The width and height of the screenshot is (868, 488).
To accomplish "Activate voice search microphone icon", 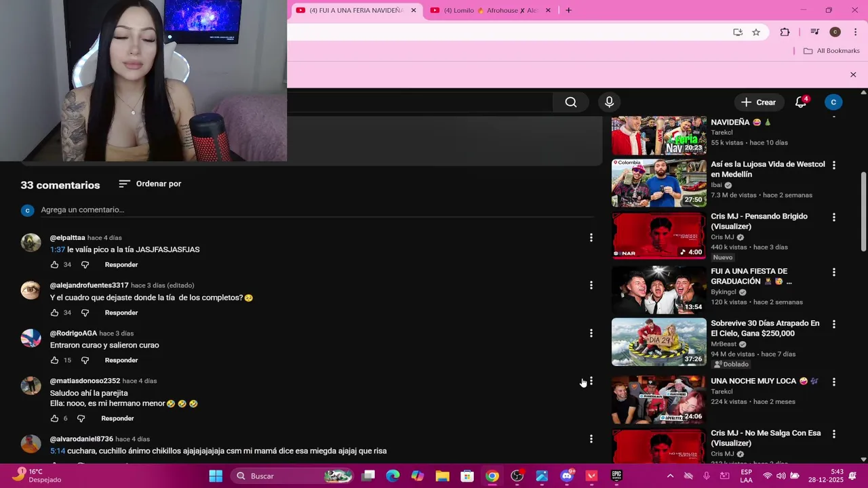I will tap(609, 102).
